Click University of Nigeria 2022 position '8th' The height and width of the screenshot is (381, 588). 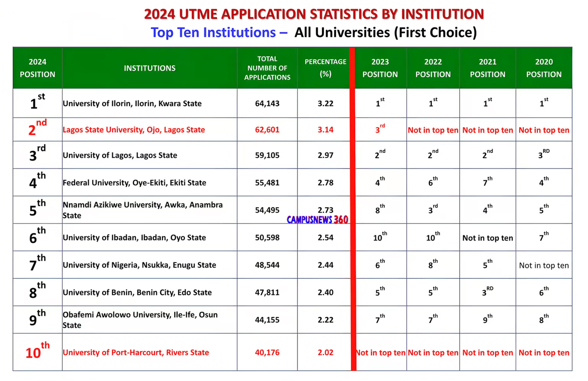click(x=433, y=264)
